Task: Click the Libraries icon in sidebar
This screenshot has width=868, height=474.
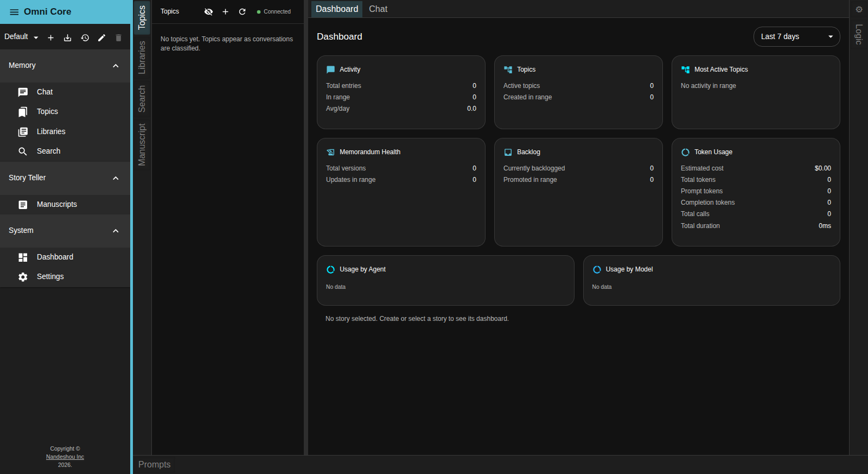Action: pyautogui.click(x=23, y=132)
